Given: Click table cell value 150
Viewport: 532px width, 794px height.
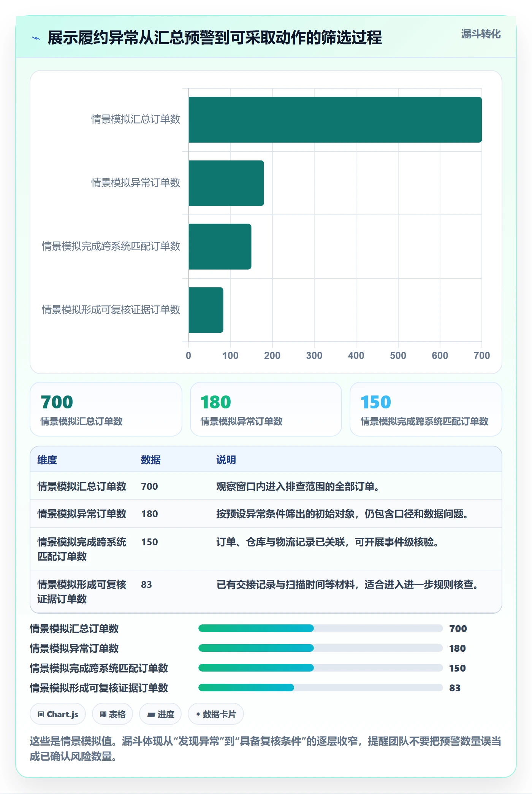Looking at the screenshot, I should coord(149,542).
